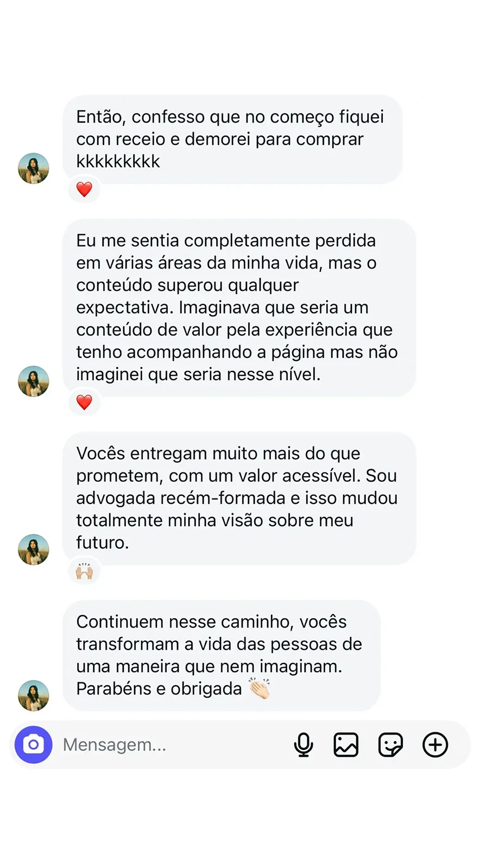Tap the plus icon for more options

pyautogui.click(x=435, y=744)
